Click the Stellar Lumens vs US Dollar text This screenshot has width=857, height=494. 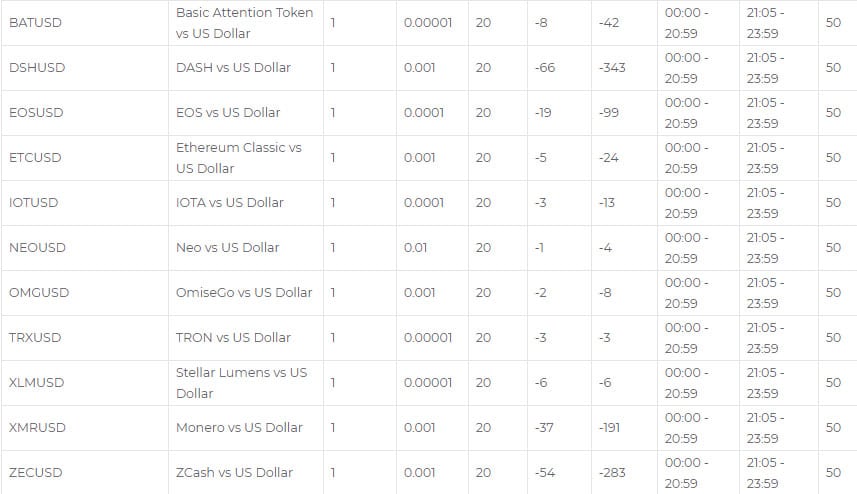click(x=241, y=382)
